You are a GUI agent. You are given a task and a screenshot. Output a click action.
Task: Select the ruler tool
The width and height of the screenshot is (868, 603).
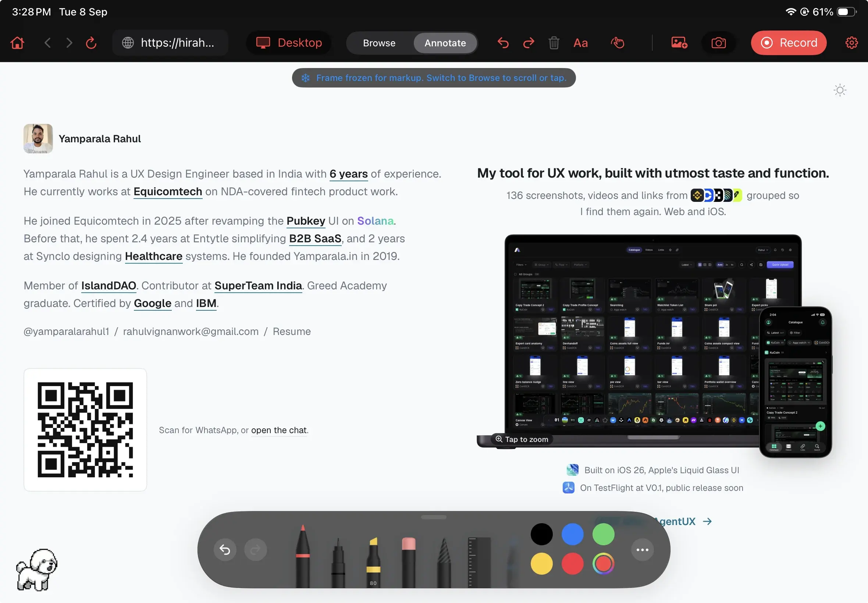tap(479, 562)
